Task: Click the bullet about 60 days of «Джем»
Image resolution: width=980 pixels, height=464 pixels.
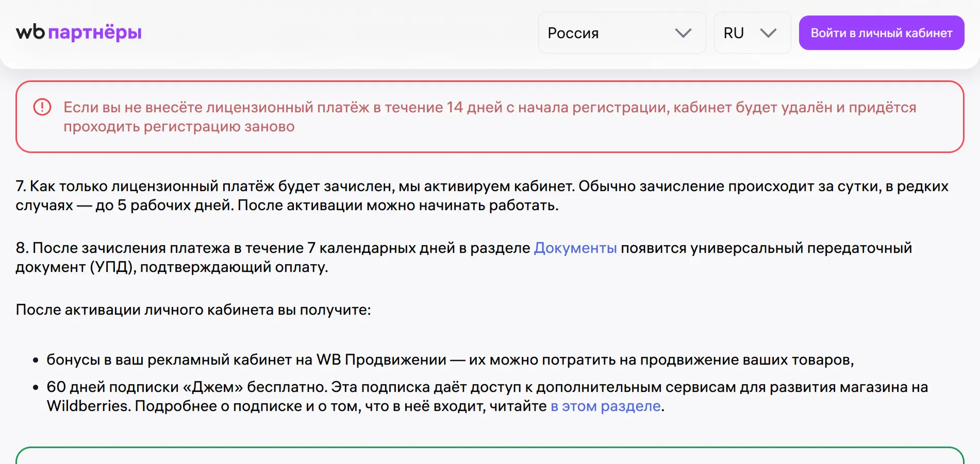Action: coord(487,387)
